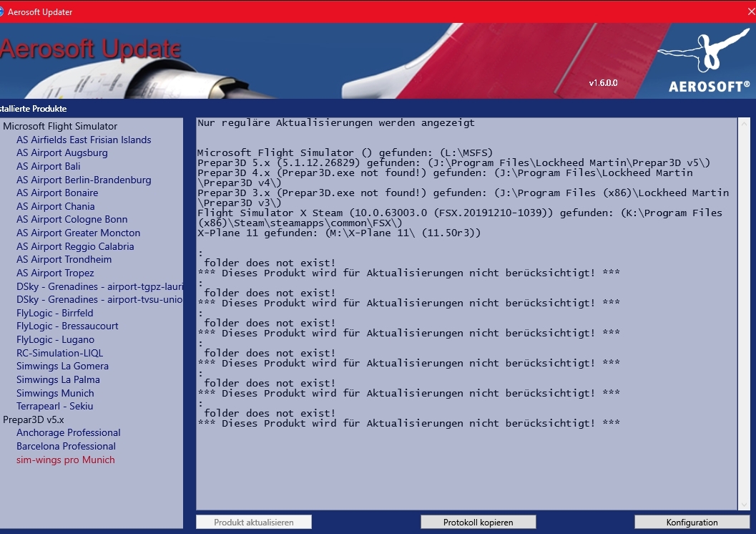The image size is (756, 534).
Task: Click the log scrollbar down arrow
Action: point(744,504)
